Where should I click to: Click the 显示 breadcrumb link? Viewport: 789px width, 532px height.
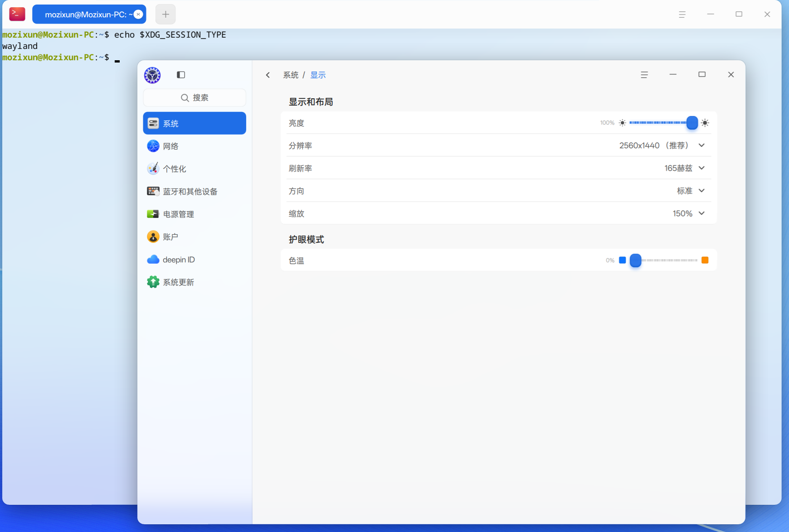coord(318,75)
